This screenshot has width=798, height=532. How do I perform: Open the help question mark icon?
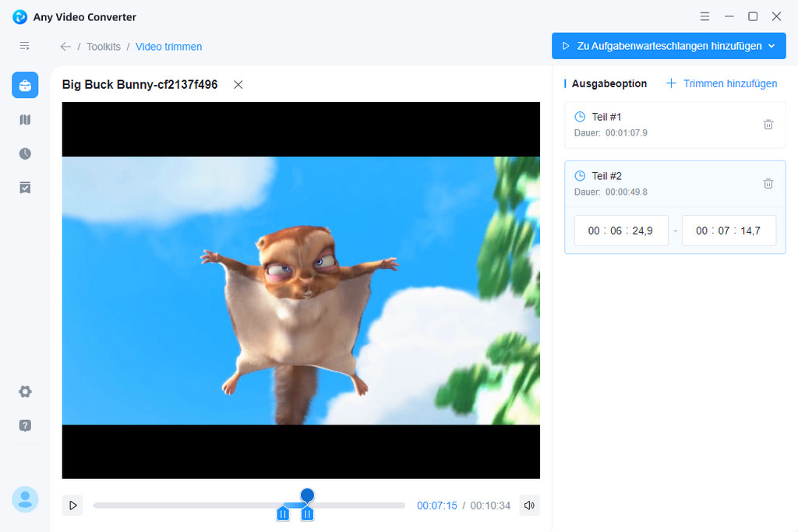[25, 426]
